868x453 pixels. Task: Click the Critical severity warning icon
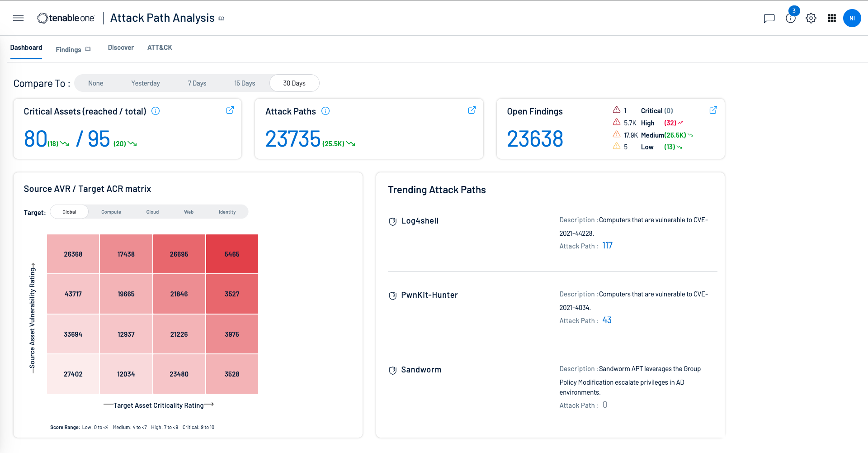click(617, 110)
